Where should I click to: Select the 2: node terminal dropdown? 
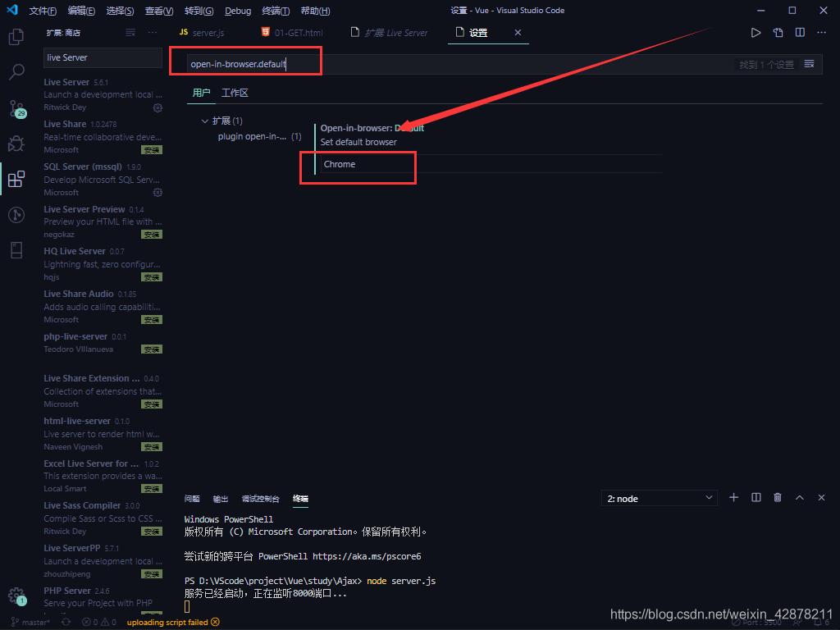pyautogui.click(x=660, y=499)
